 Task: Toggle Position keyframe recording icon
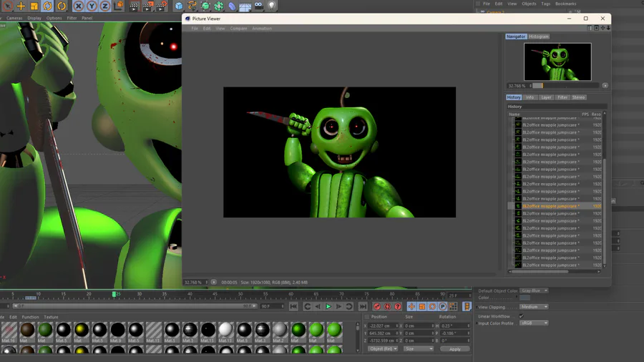click(x=411, y=307)
